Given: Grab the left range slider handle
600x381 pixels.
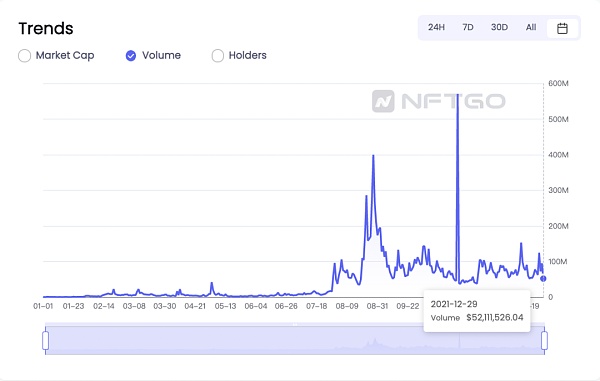Looking at the screenshot, I should pos(46,340).
